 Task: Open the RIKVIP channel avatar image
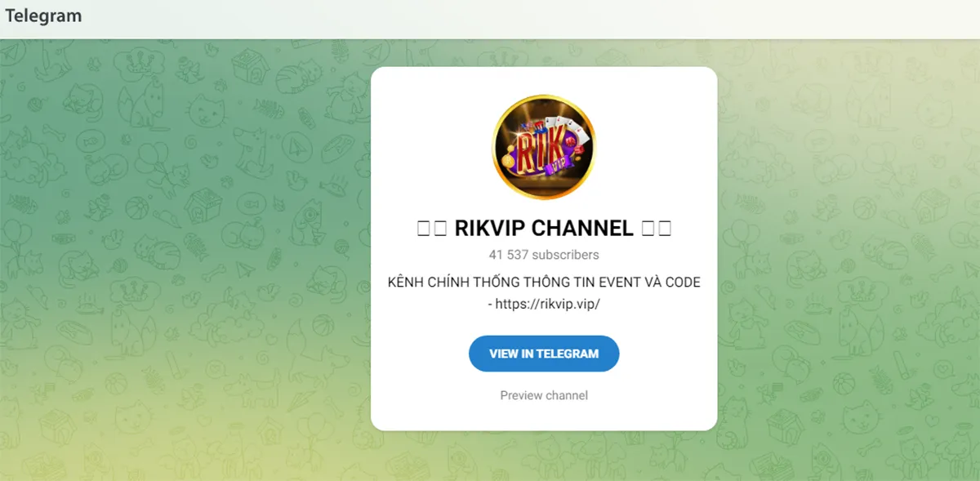[x=544, y=147]
